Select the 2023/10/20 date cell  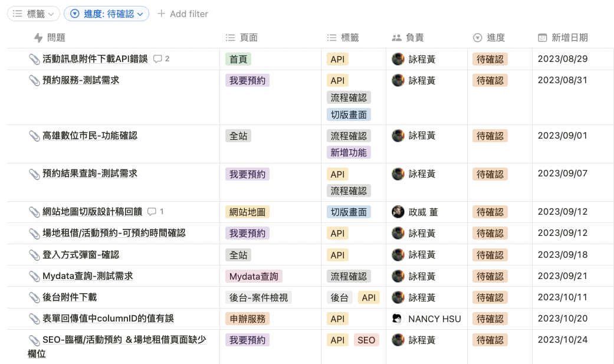point(562,319)
